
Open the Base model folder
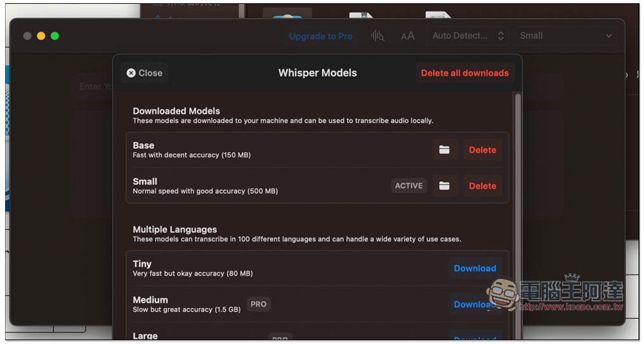444,149
